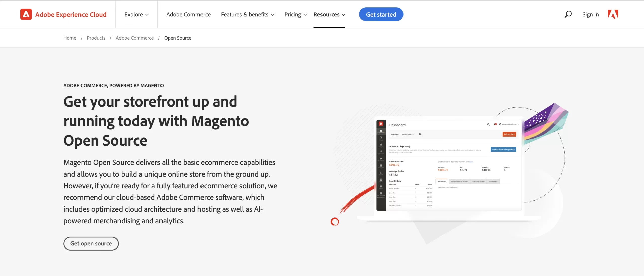This screenshot has height=276, width=644.
Task: Open the Adobe Experience Cloud home link
Action: pos(71,14)
